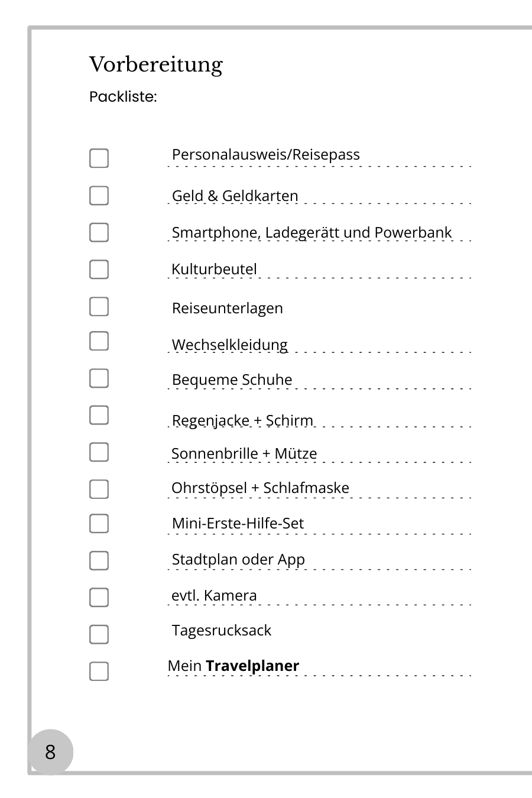This screenshot has height=798, width=532.
Task: Click the Reiseunterlagen list entry text
Action: pyautogui.click(x=228, y=308)
